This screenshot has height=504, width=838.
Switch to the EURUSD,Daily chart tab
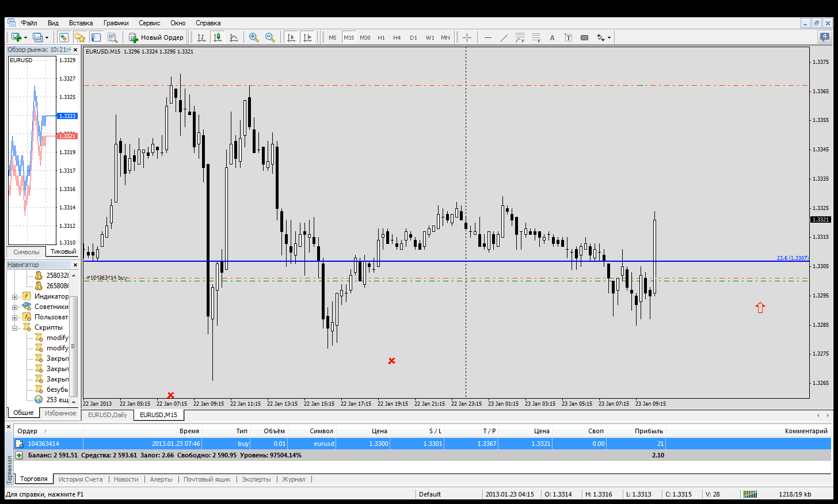point(108,415)
